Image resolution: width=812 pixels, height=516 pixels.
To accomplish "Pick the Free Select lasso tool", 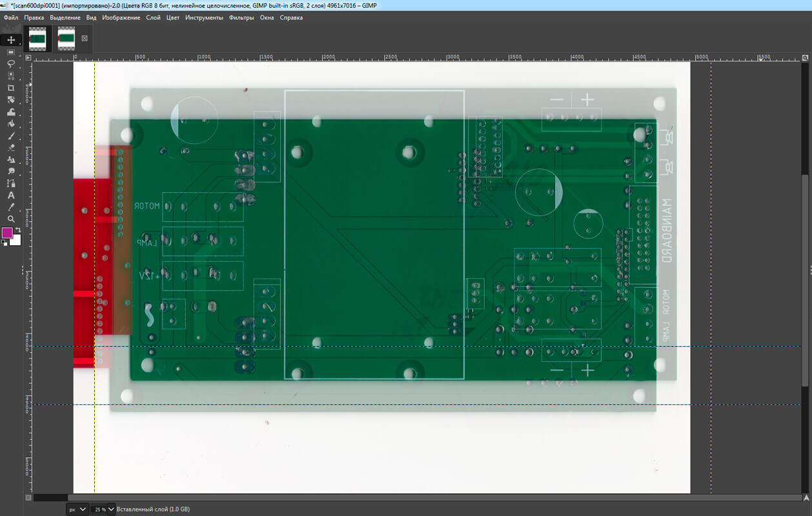I will (11, 64).
